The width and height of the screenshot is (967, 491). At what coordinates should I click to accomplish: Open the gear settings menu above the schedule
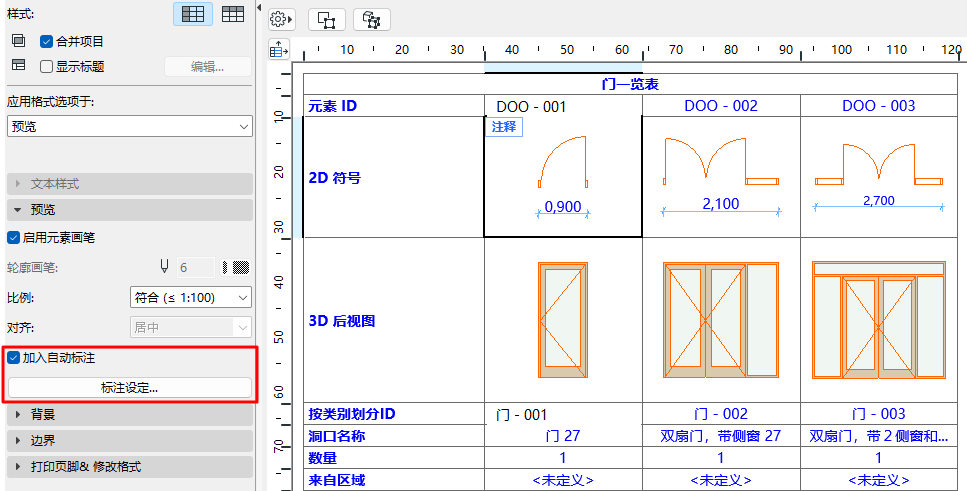click(281, 20)
